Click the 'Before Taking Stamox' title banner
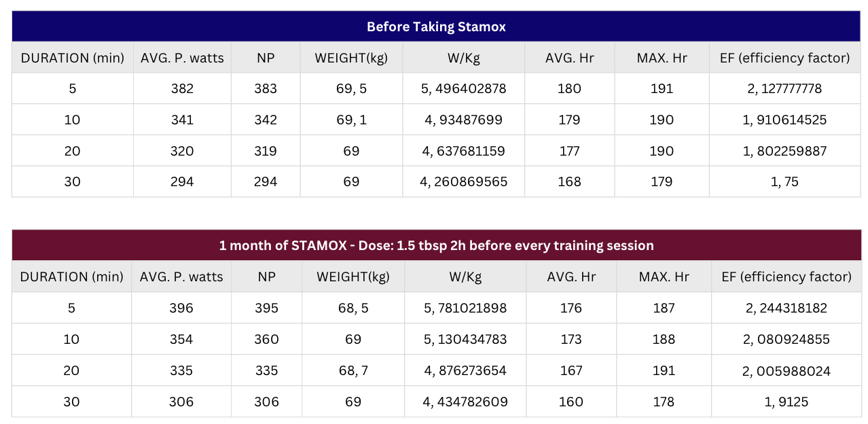868x424 pixels. (436, 27)
